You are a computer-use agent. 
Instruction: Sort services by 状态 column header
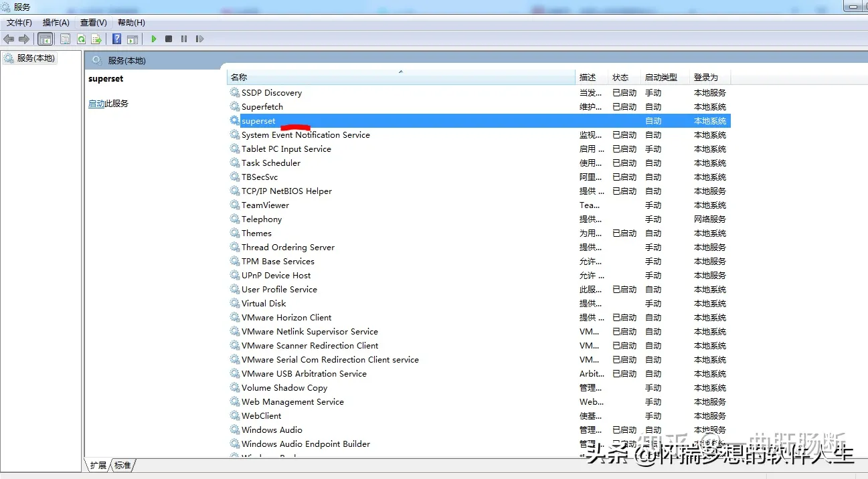pyautogui.click(x=620, y=78)
